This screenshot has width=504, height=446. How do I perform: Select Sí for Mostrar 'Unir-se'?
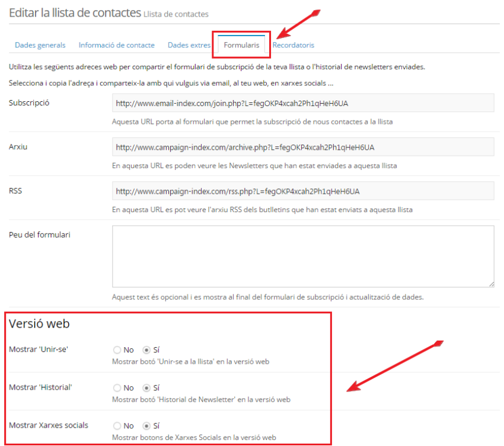click(146, 349)
